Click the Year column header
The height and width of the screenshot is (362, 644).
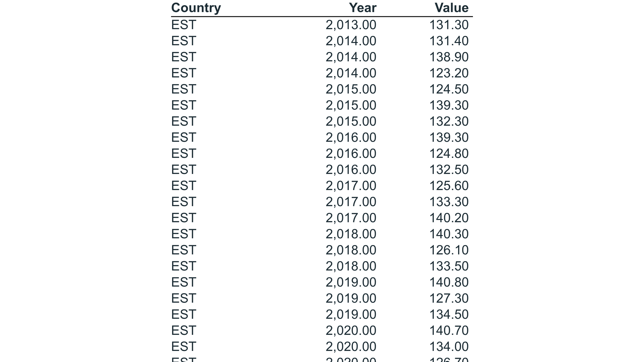[x=363, y=8]
